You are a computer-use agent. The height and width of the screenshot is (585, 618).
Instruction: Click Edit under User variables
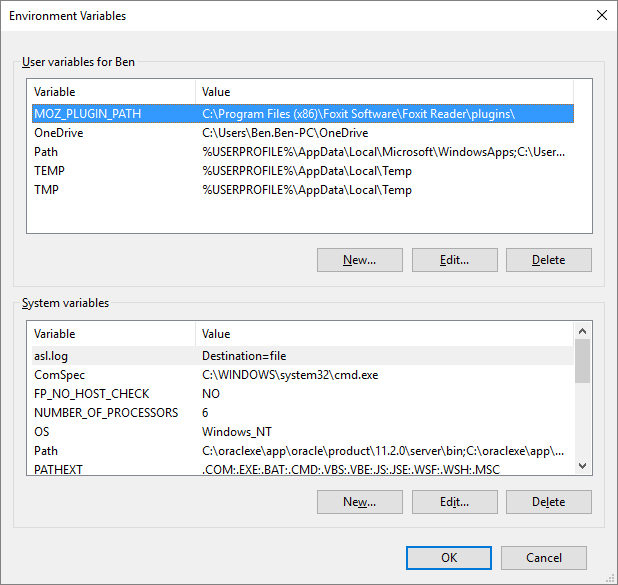click(454, 260)
